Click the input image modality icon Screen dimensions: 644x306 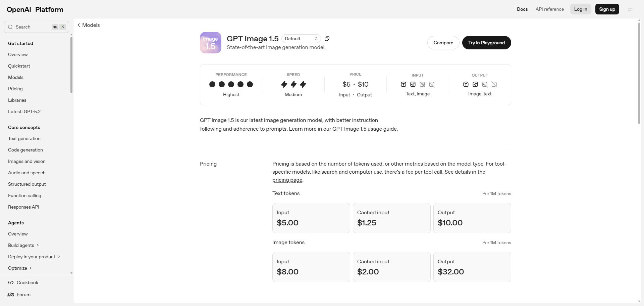[x=413, y=84]
